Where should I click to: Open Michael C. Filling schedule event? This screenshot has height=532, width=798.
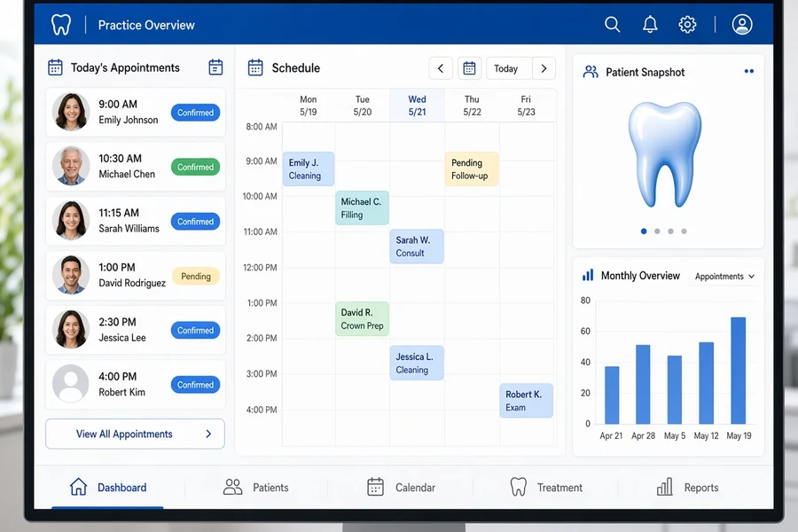click(362, 207)
